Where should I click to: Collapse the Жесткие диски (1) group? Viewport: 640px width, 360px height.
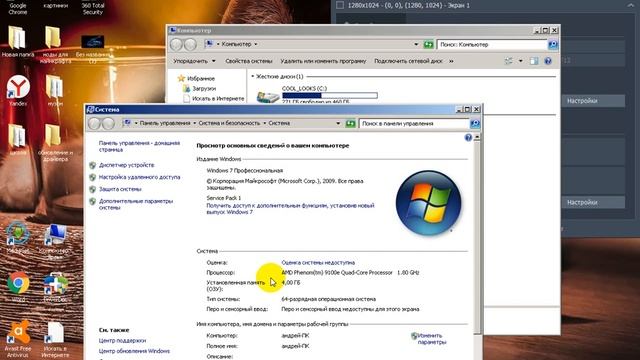tap(253, 76)
